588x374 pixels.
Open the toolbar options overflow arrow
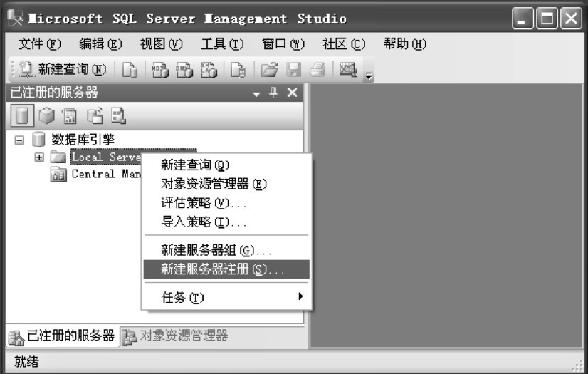[x=369, y=76]
